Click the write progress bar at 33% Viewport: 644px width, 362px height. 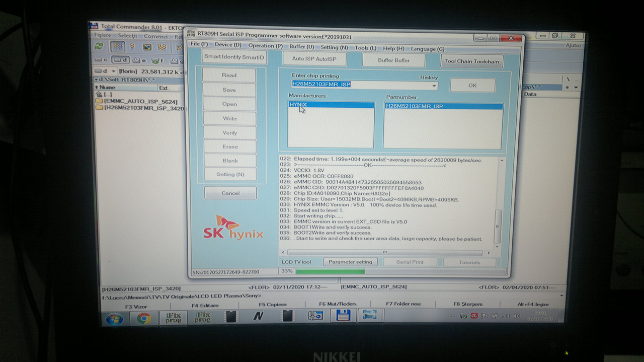click(x=400, y=271)
